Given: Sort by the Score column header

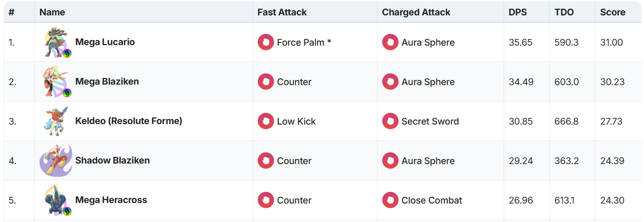Looking at the screenshot, I should 613,12.
